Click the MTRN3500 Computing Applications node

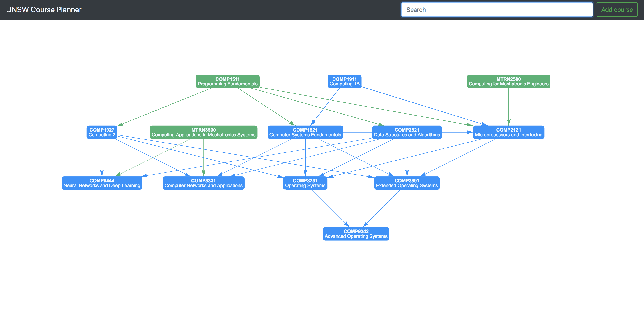click(203, 132)
